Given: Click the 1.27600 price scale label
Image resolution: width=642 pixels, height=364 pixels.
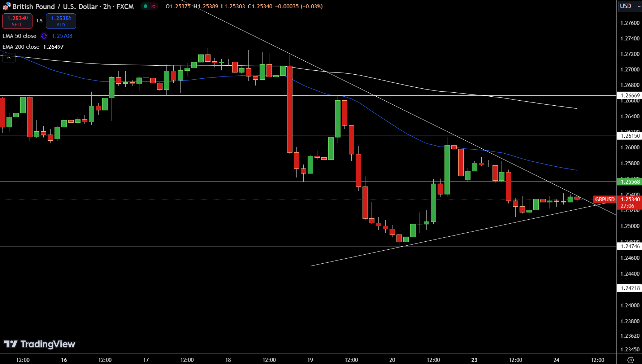Looking at the screenshot, I should click(x=630, y=23).
